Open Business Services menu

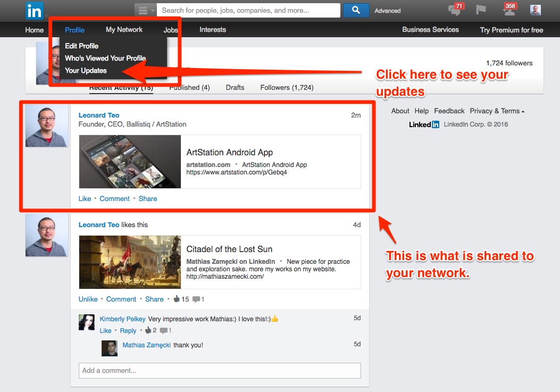430,30
